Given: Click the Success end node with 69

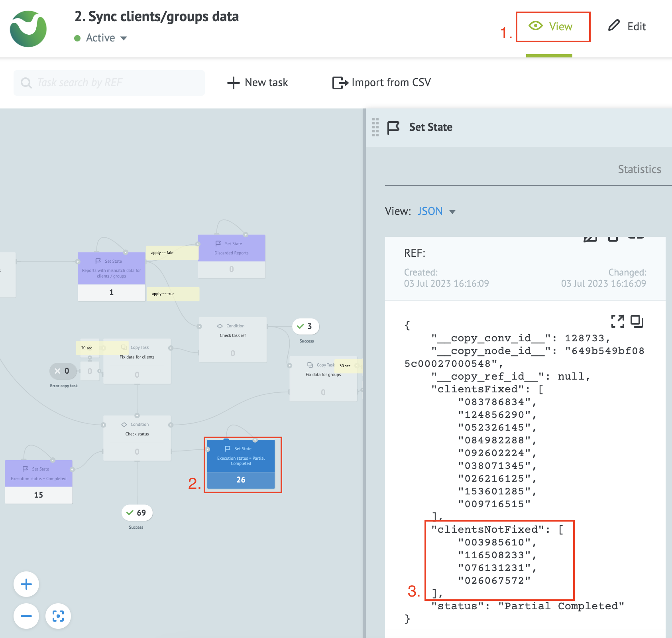Looking at the screenshot, I should 137,513.
